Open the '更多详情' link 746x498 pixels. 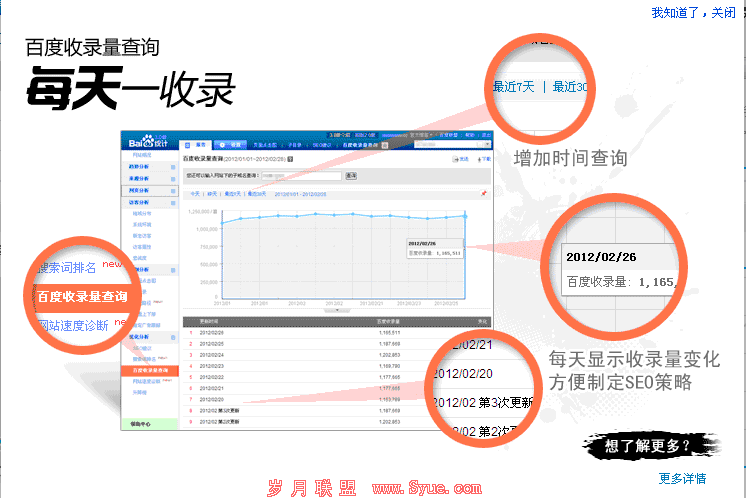[683, 478]
